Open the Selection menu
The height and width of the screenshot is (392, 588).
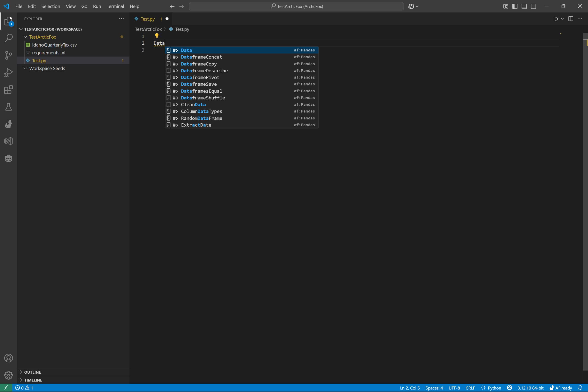51,6
